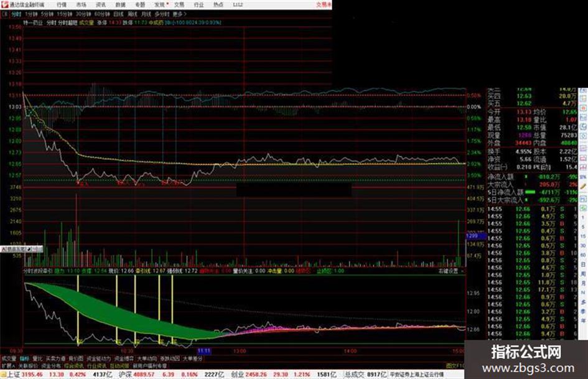The width and height of the screenshot is (588, 379).
Task: Open the 数据 menu
Action: 120,4
